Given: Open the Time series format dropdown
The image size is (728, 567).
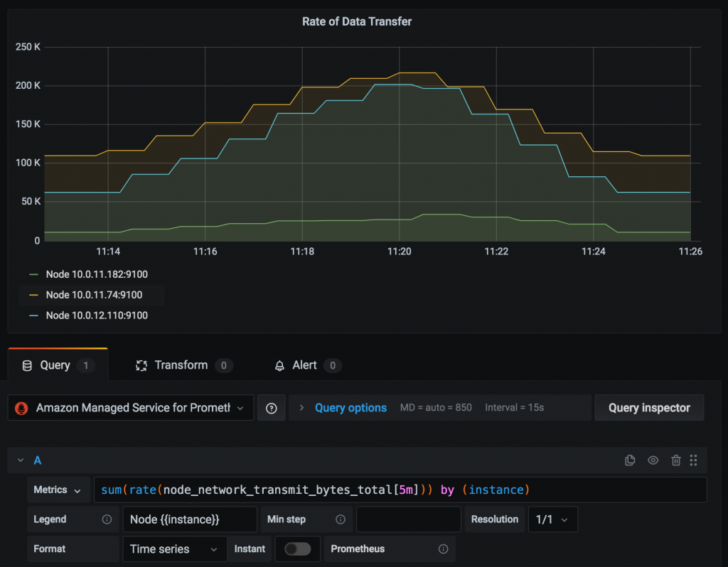Looking at the screenshot, I should (174, 549).
